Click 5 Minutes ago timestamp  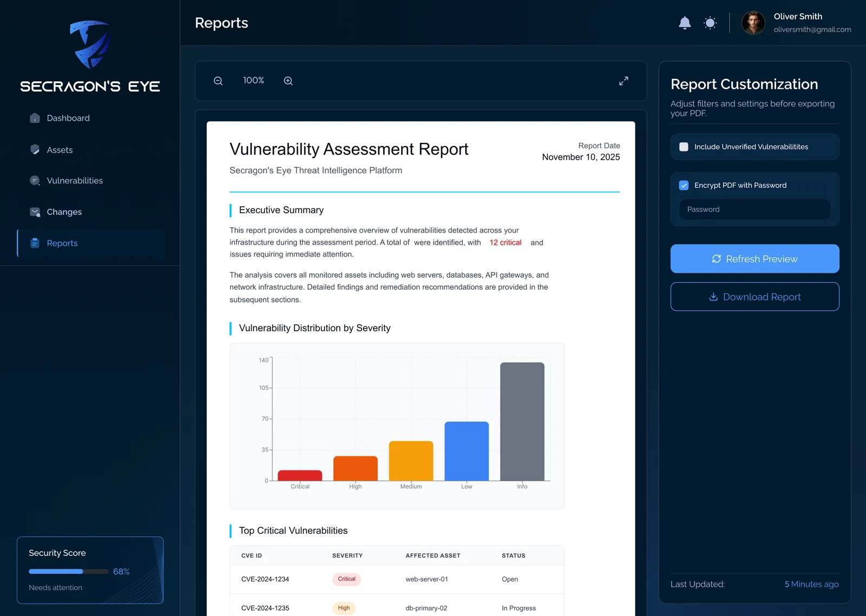point(811,584)
